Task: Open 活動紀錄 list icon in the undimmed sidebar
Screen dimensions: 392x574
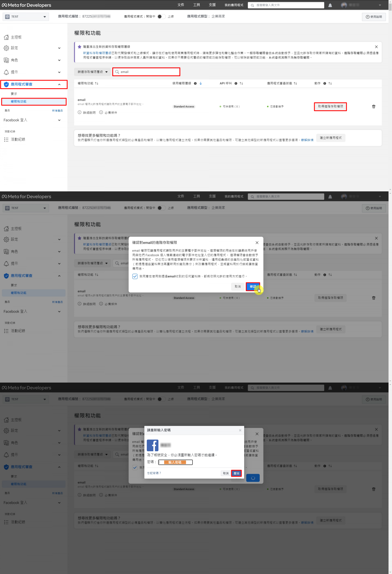Action: (x=6, y=139)
